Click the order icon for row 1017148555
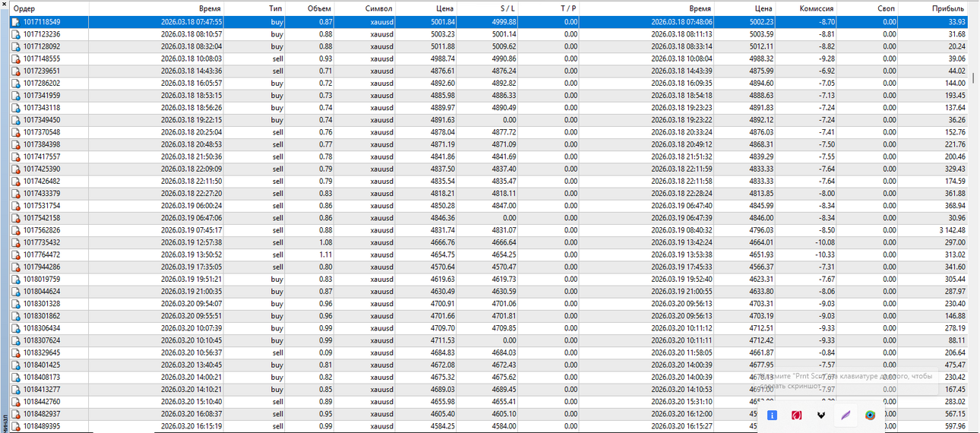The height and width of the screenshot is (433, 980). (x=15, y=59)
